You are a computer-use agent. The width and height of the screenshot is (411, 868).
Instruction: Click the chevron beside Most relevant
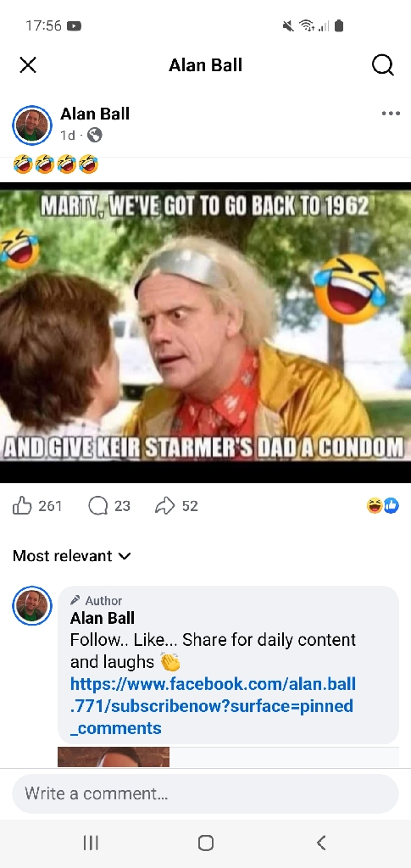click(x=125, y=556)
